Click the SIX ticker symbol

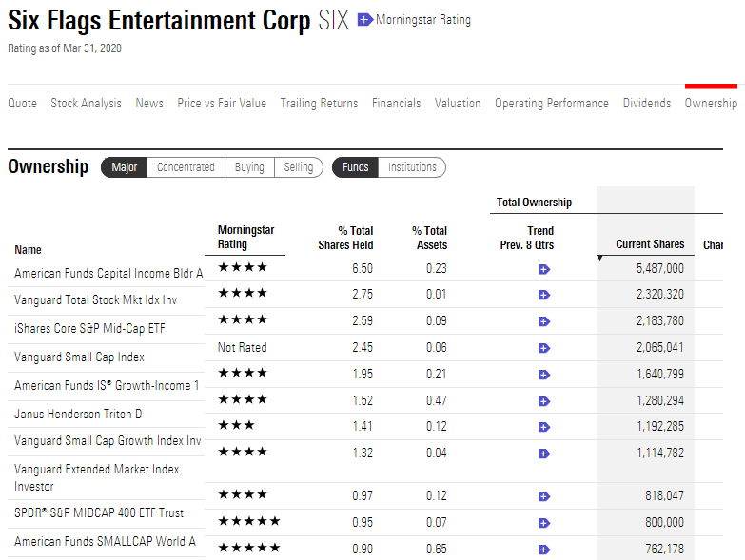pos(334,20)
